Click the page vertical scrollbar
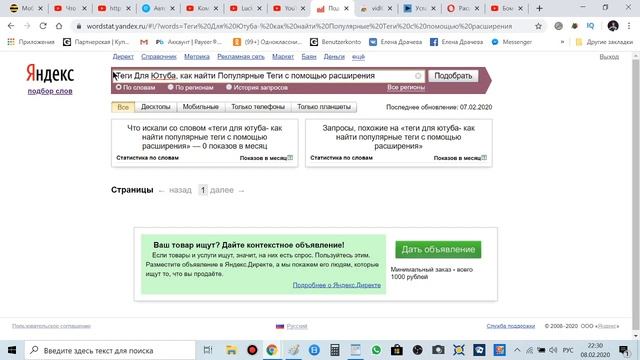The height and width of the screenshot is (360, 640). pos(636,194)
